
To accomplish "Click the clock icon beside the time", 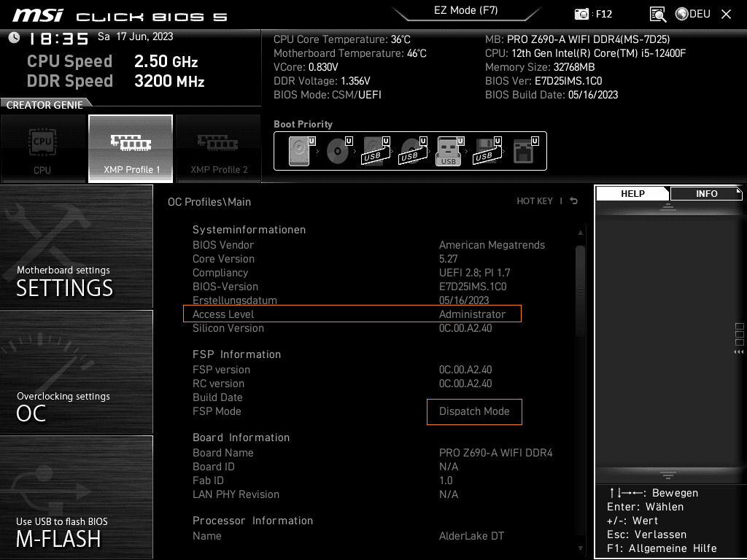I will [x=14, y=38].
